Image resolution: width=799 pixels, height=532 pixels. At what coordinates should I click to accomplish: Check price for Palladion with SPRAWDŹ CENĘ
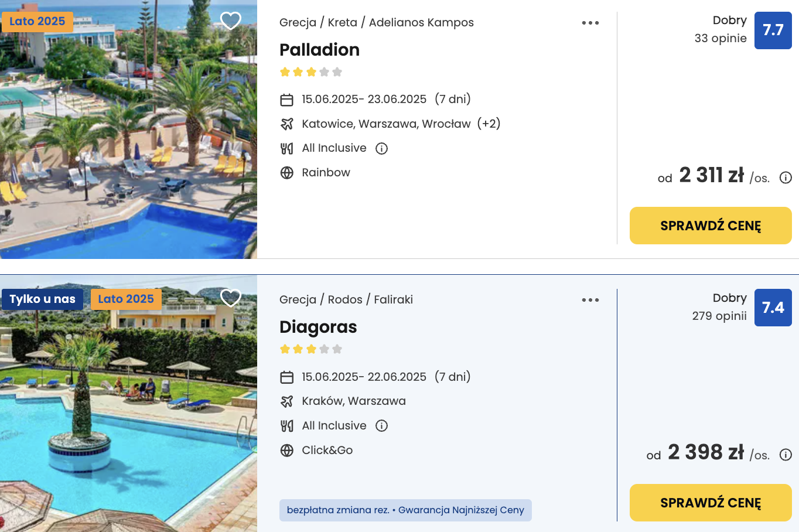click(711, 226)
